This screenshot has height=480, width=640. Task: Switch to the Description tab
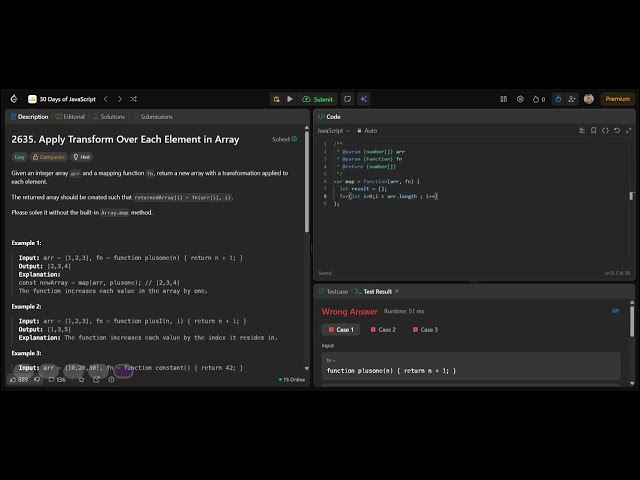tap(29, 117)
